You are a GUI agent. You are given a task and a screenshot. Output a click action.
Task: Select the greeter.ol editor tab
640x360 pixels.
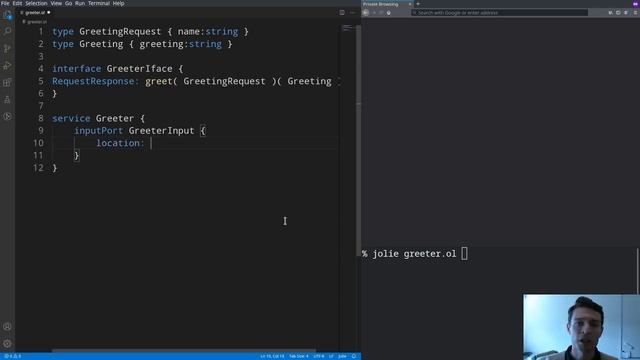pyautogui.click(x=35, y=13)
